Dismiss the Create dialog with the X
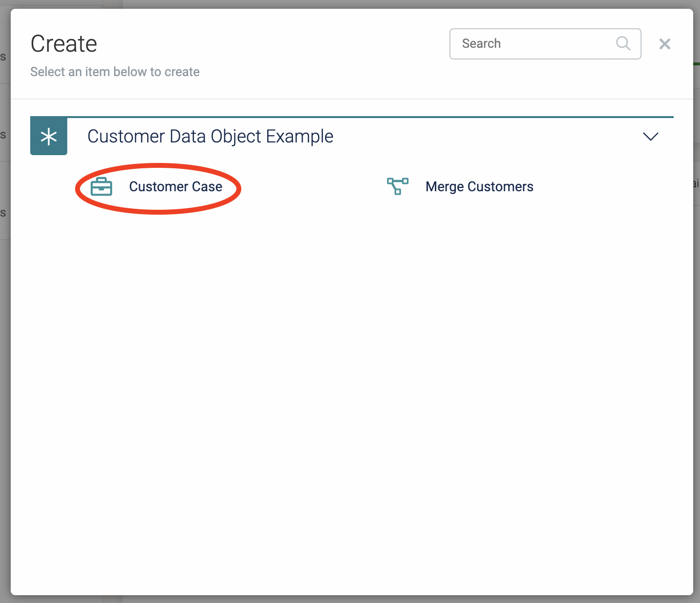 [x=664, y=43]
